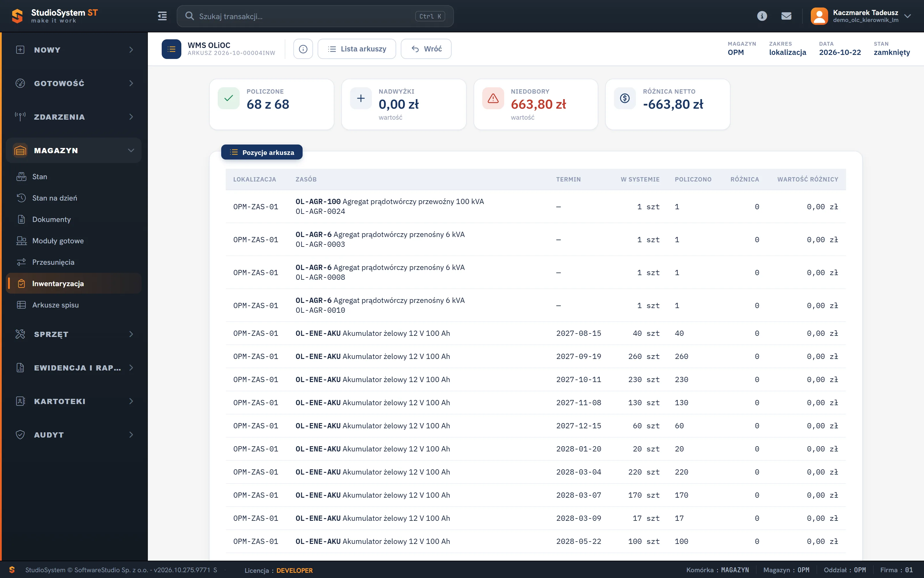Click the user avatar icon
The height and width of the screenshot is (578, 924).
coord(819,16)
